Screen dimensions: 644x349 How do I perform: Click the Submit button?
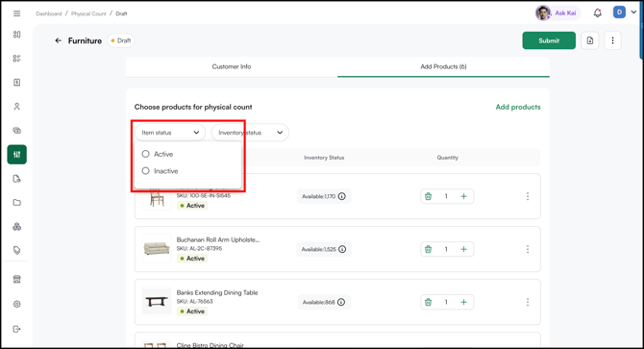549,40
